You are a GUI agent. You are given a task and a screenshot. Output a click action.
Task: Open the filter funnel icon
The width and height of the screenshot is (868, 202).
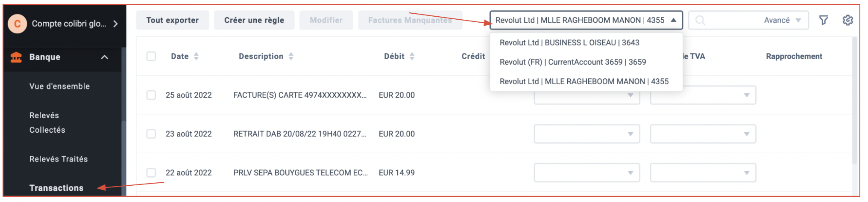click(x=823, y=20)
